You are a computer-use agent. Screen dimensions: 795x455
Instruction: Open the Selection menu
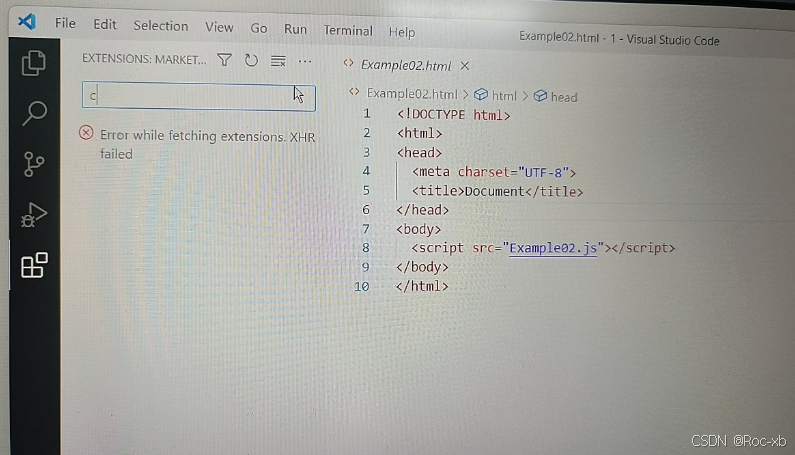click(161, 26)
